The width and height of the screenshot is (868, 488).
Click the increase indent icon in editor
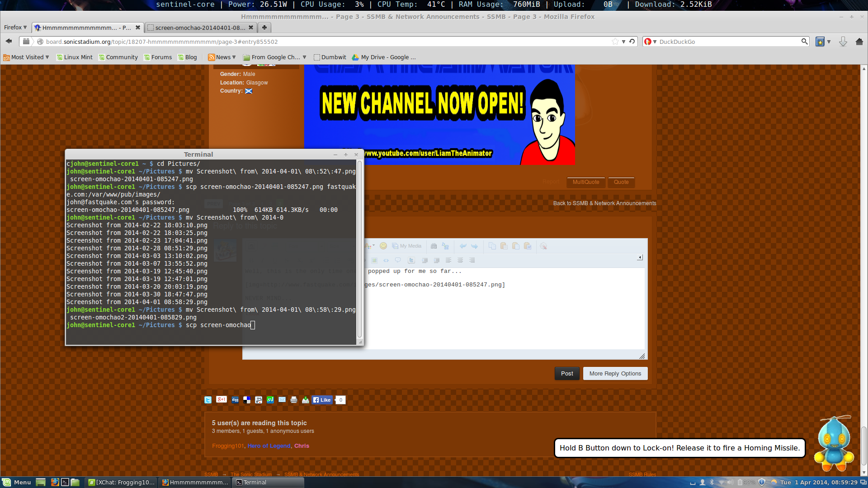coord(437,260)
